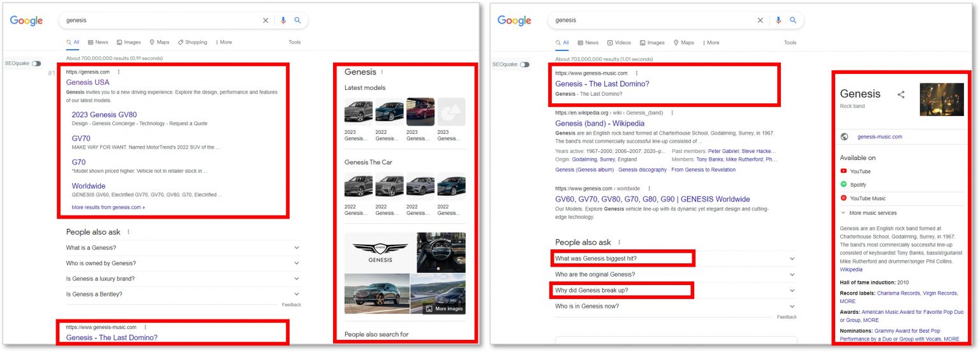Click the magnifier search icon in left window

(297, 20)
